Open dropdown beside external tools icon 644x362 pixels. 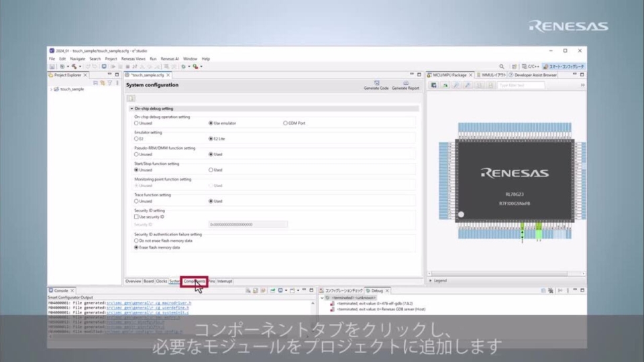[x=201, y=66]
